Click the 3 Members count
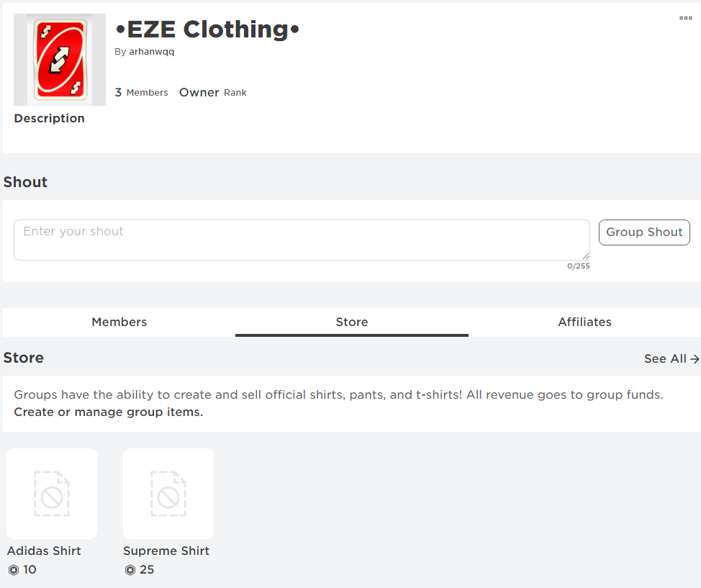Image resolution: width=701 pixels, height=588 pixels. click(x=142, y=92)
